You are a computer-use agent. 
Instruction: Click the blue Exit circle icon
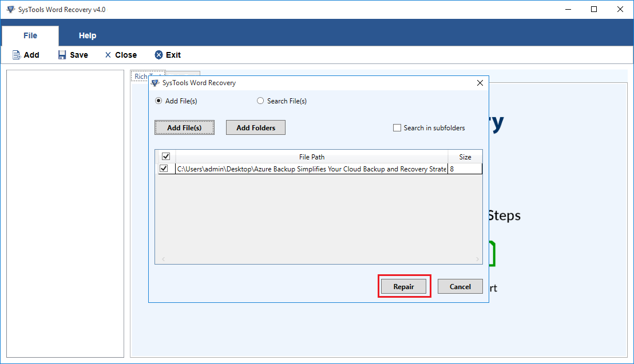pyautogui.click(x=159, y=55)
